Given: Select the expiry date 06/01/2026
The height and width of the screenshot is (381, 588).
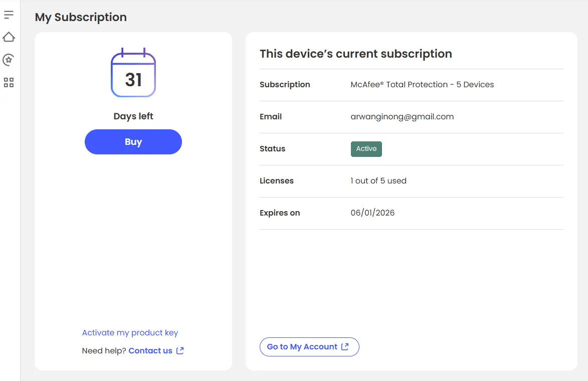Looking at the screenshot, I should coord(372,213).
